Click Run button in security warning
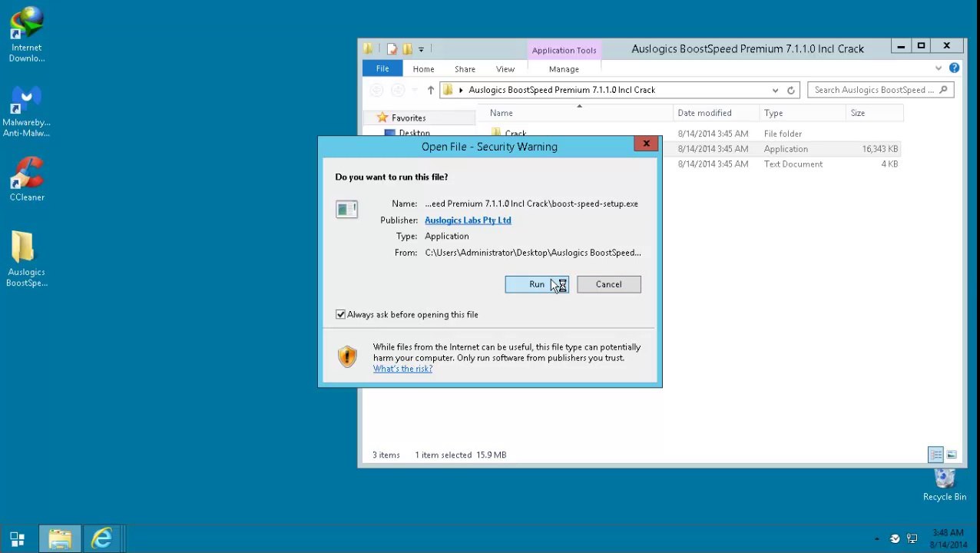Screen dimensions: 980x553 click(537, 284)
